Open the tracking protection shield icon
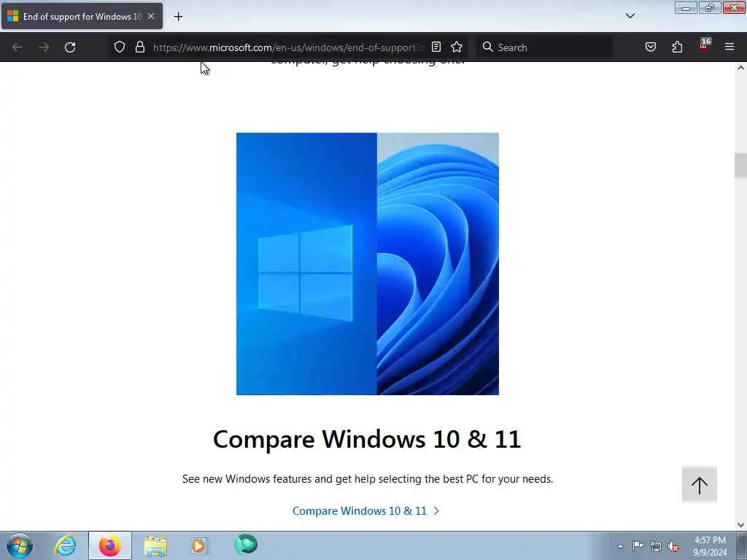 coord(120,47)
